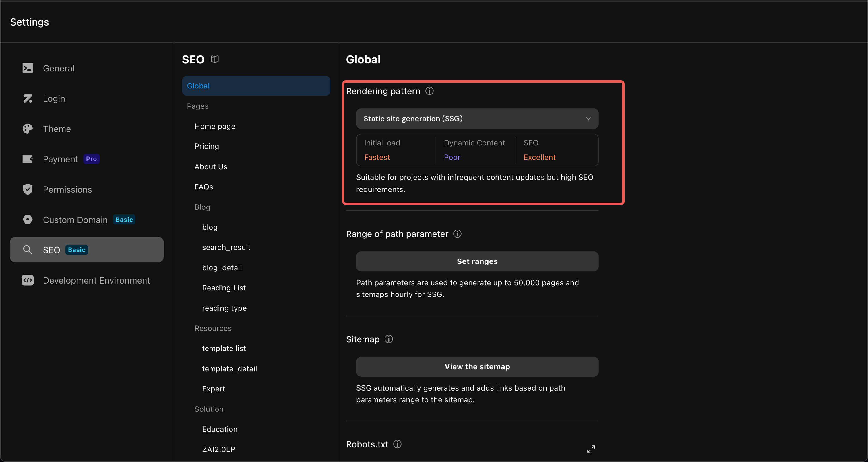The width and height of the screenshot is (868, 462).
Task: Click the Fastest initial load value
Action: (x=377, y=157)
